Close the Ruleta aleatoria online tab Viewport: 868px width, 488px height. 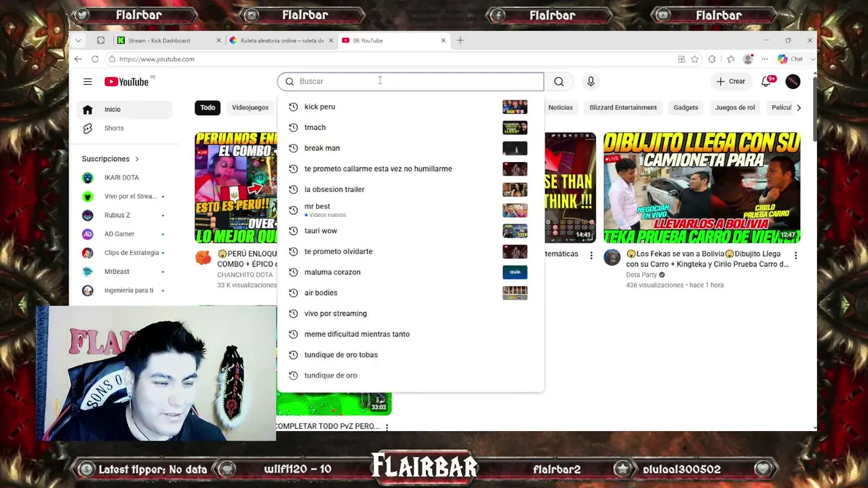point(332,41)
